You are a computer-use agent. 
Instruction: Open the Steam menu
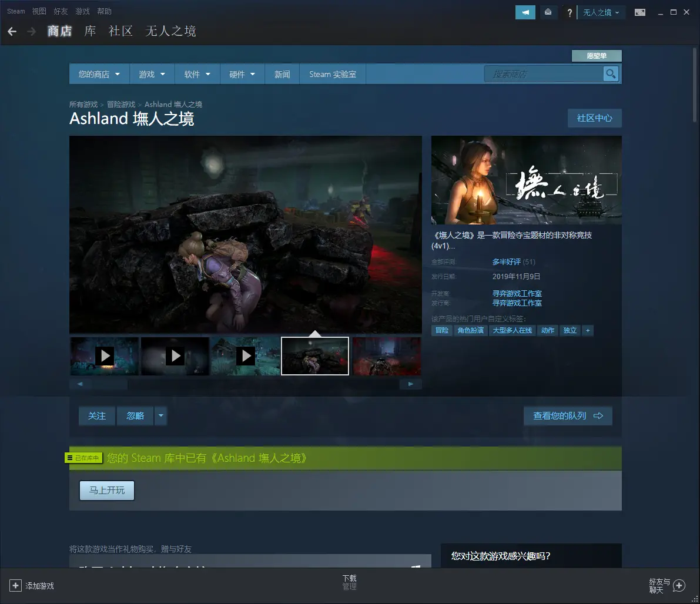(x=16, y=11)
